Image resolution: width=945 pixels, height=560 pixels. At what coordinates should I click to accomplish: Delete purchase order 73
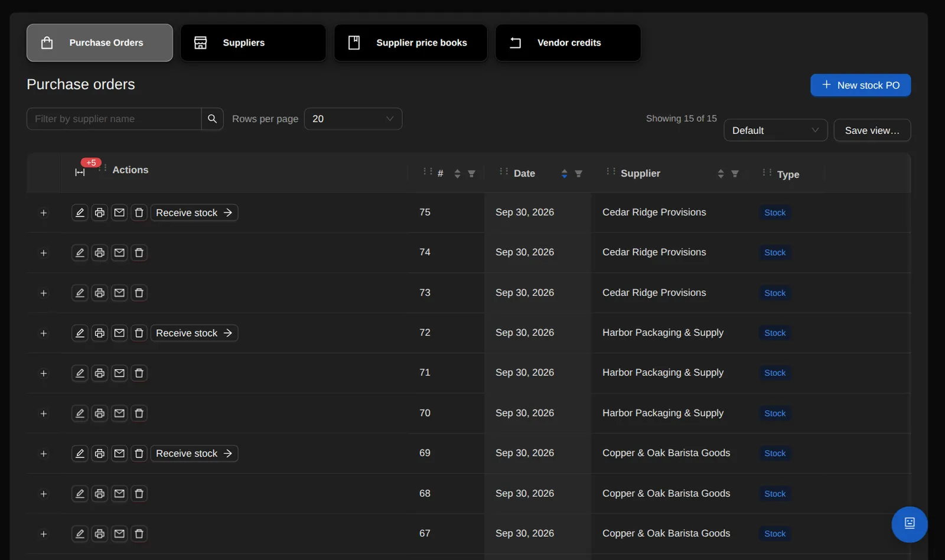pos(139,293)
